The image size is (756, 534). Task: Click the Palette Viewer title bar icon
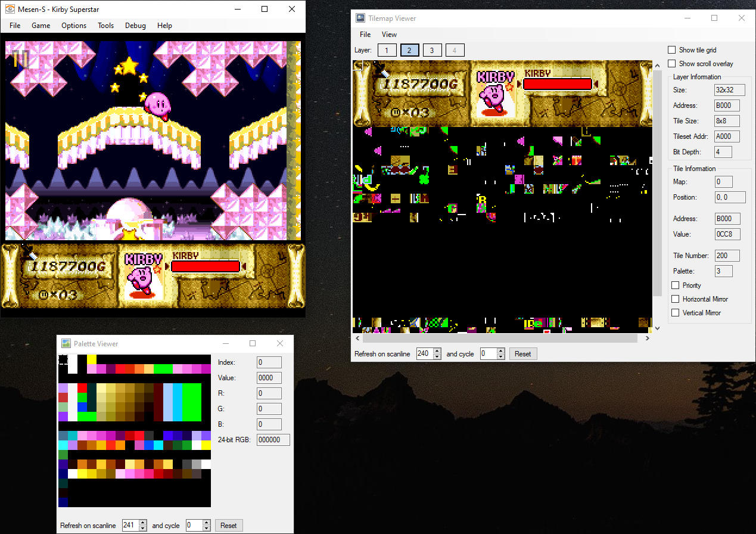pos(66,344)
